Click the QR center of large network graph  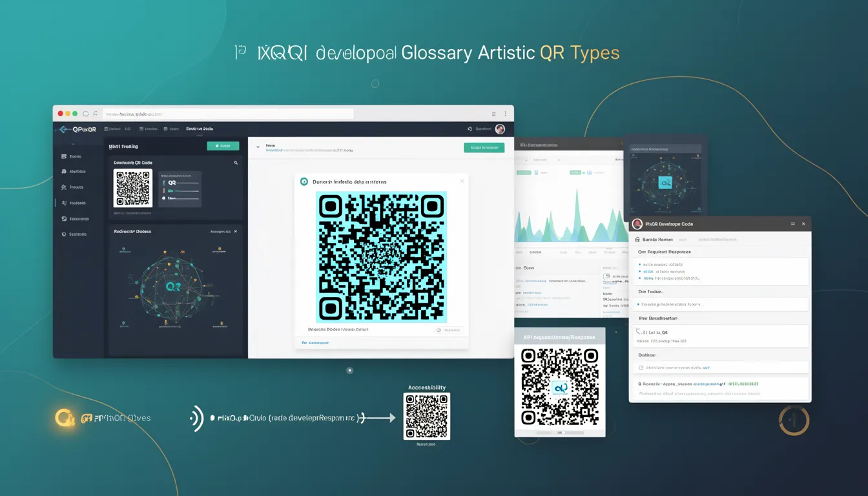[x=173, y=285]
